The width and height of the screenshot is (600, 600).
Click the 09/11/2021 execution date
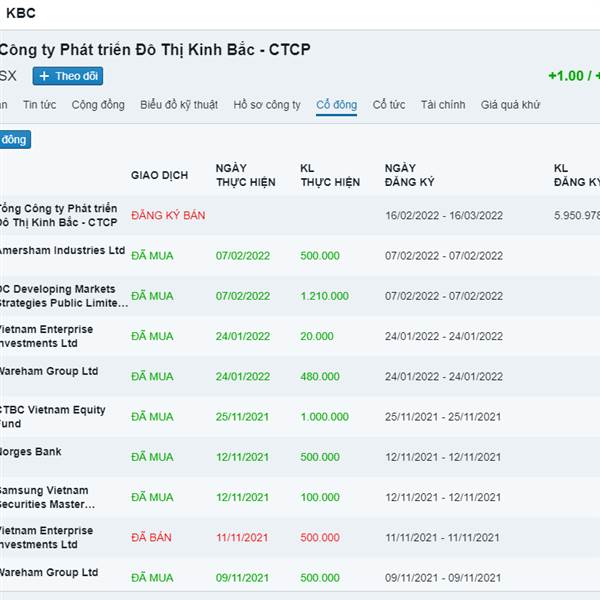point(242,577)
